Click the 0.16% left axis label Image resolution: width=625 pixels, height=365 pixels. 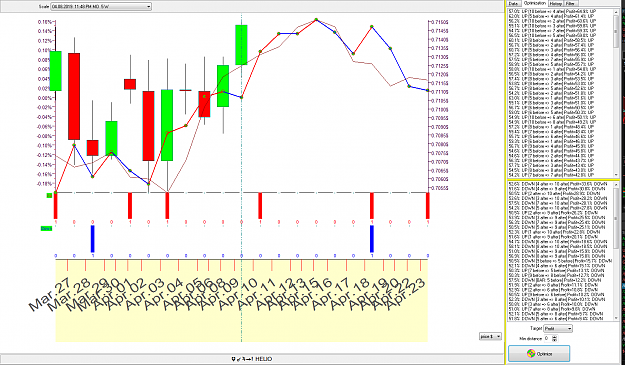click(x=45, y=22)
